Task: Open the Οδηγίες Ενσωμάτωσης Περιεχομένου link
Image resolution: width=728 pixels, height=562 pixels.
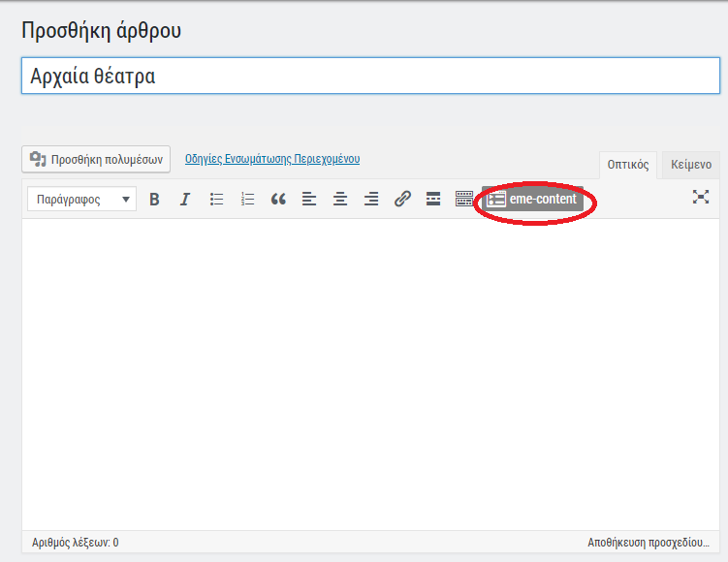Action: pos(272,159)
